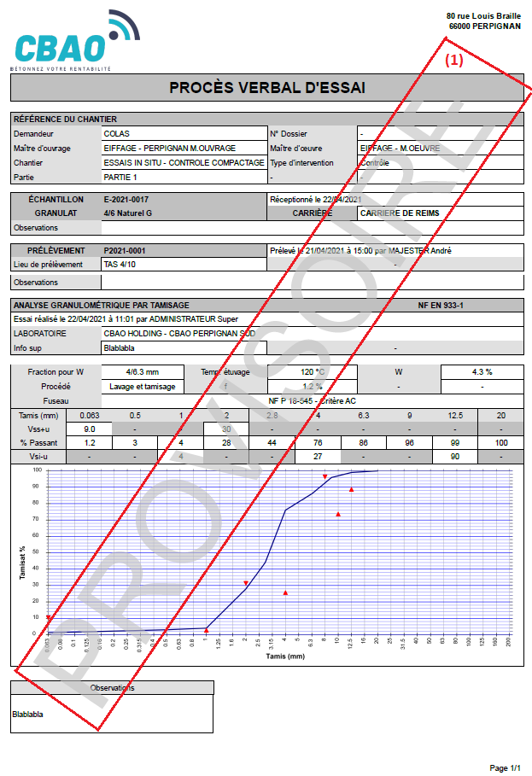Click the sieve size "0.063" cell
The height and width of the screenshot is (776, 532).
(x=90, y=416)
